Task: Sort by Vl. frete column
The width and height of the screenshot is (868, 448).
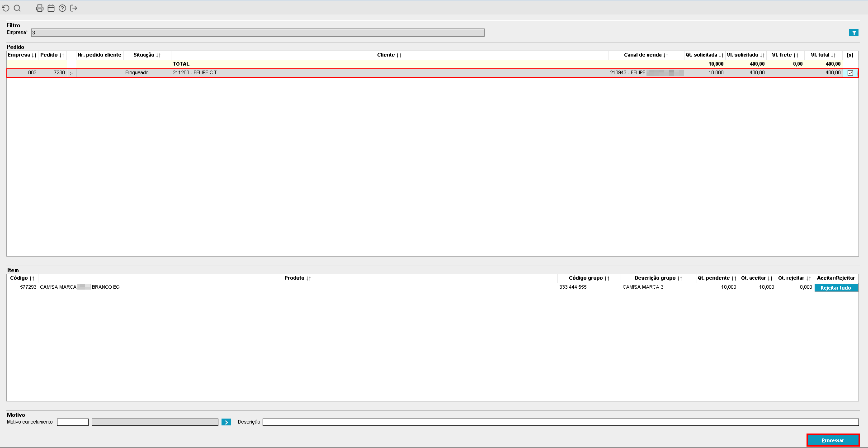Action: 785,55
